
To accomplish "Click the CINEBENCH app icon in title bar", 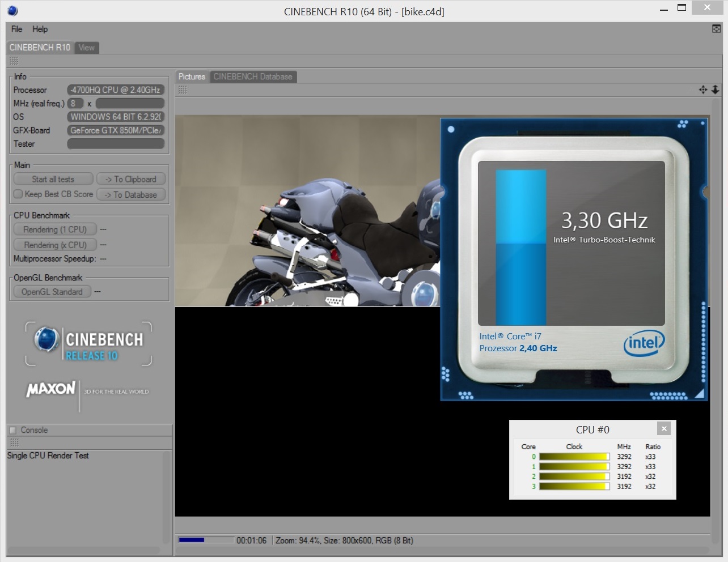I will pos(12,10).
